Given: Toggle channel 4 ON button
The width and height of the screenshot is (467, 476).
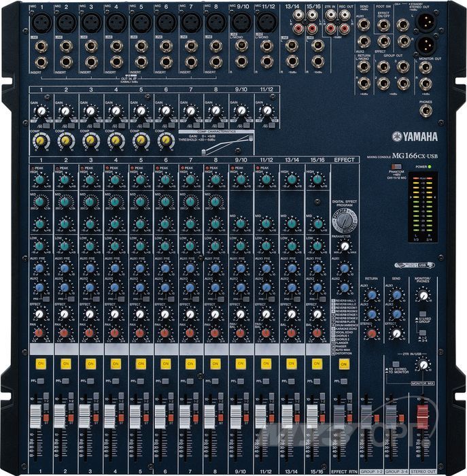Looking at the screenshot, I should point(116,364).
